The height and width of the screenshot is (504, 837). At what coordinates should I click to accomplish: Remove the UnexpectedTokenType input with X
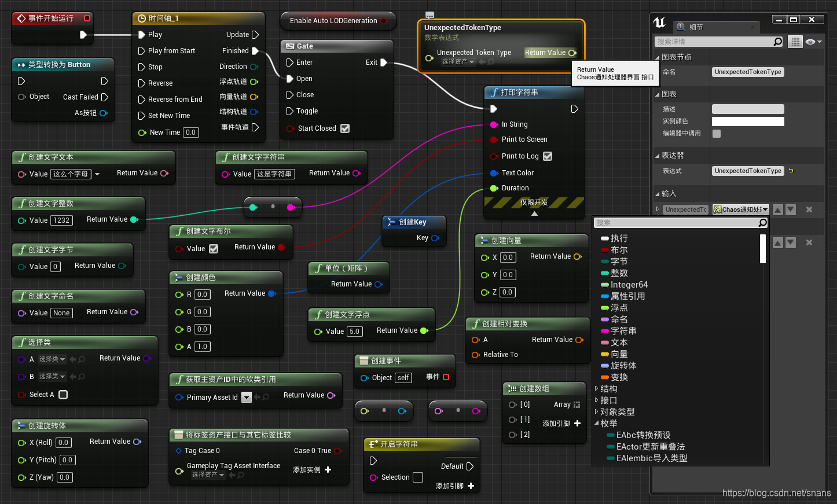click(x=809, y=209)
